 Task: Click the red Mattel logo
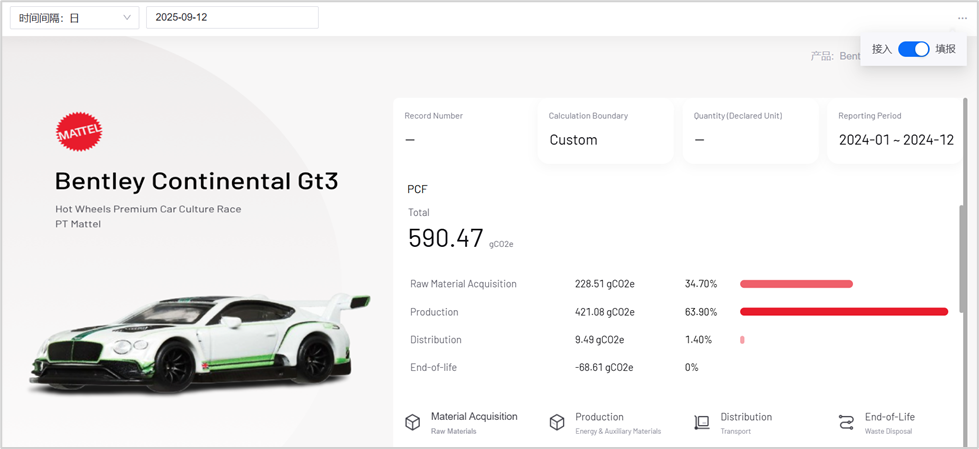(x=79, y=132)
